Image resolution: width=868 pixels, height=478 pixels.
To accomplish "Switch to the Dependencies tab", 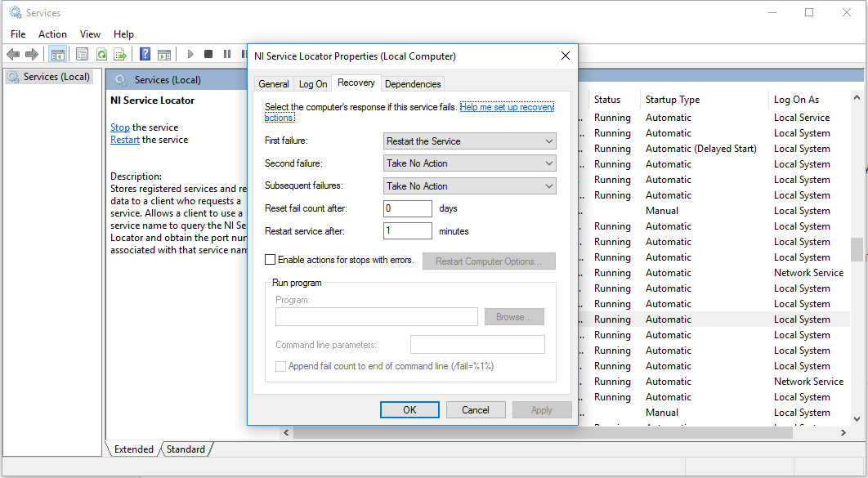I will (x=413, y=84).
